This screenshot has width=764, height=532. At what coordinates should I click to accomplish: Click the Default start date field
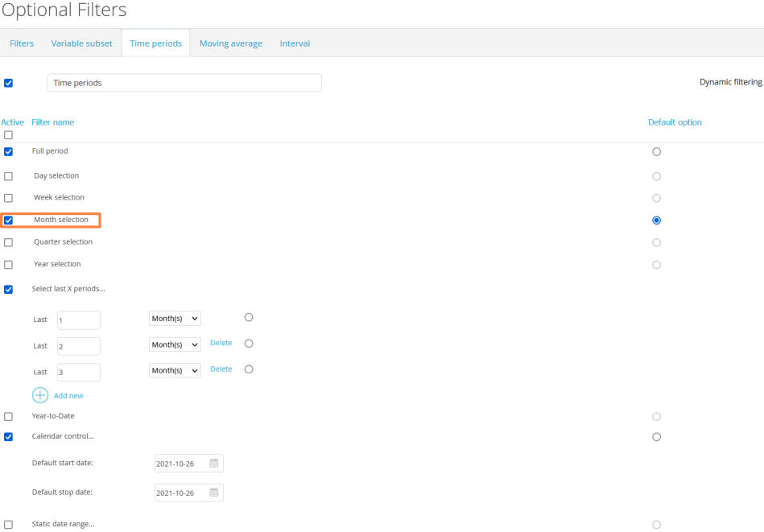coord(189,464)
